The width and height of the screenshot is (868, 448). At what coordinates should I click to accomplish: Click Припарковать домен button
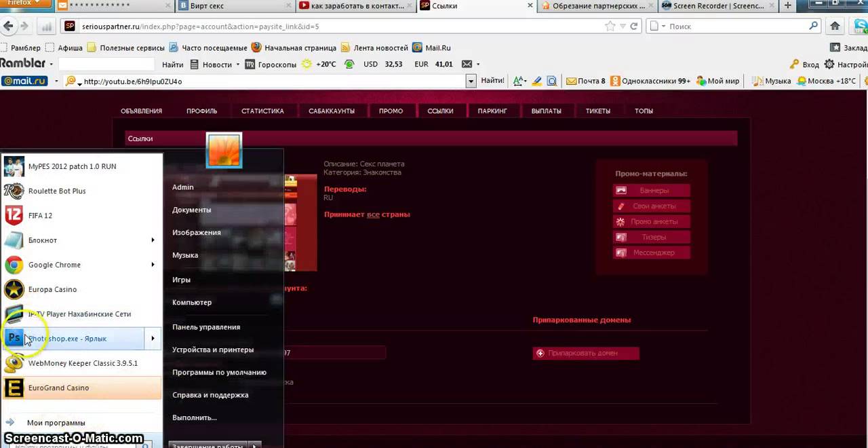tap(586, 353)
